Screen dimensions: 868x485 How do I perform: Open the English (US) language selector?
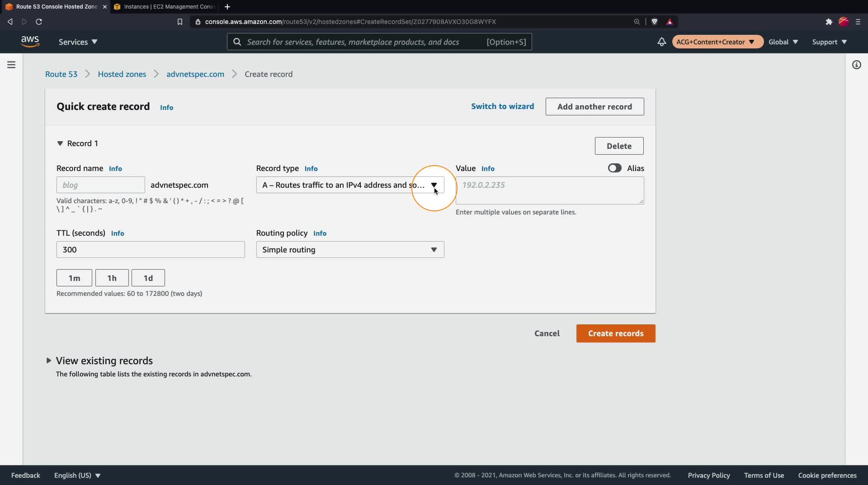(x=77, y=475)
